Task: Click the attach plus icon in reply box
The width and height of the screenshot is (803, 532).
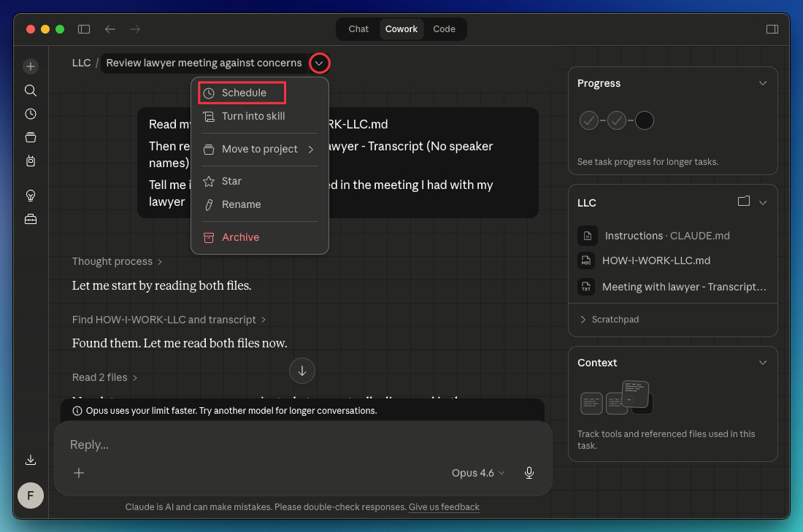Action: point(79,473)
